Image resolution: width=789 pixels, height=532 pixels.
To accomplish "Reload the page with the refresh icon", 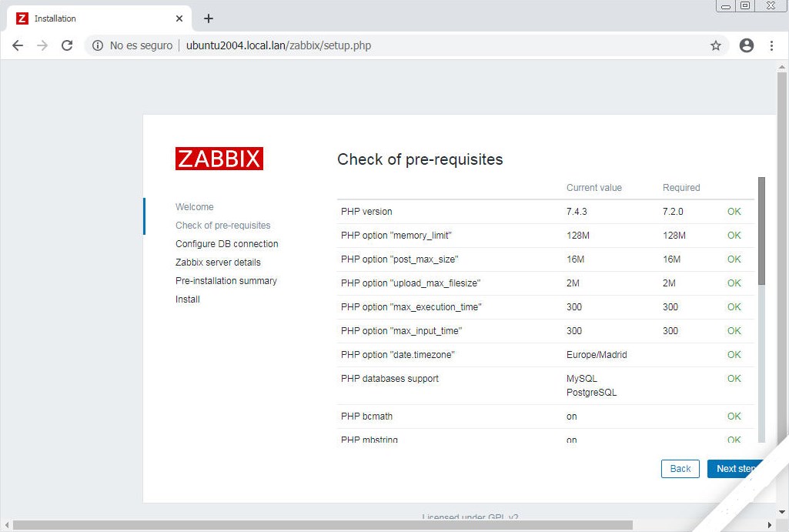I will tap(67, 45).
